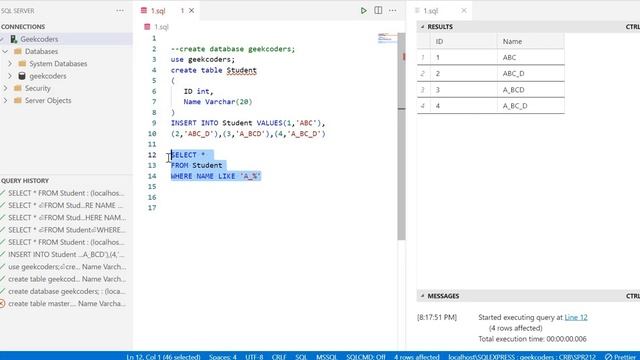Close the 1.sql editor tab
The height and width of the screenshot is (360, 640).
[x=191, y=11]
